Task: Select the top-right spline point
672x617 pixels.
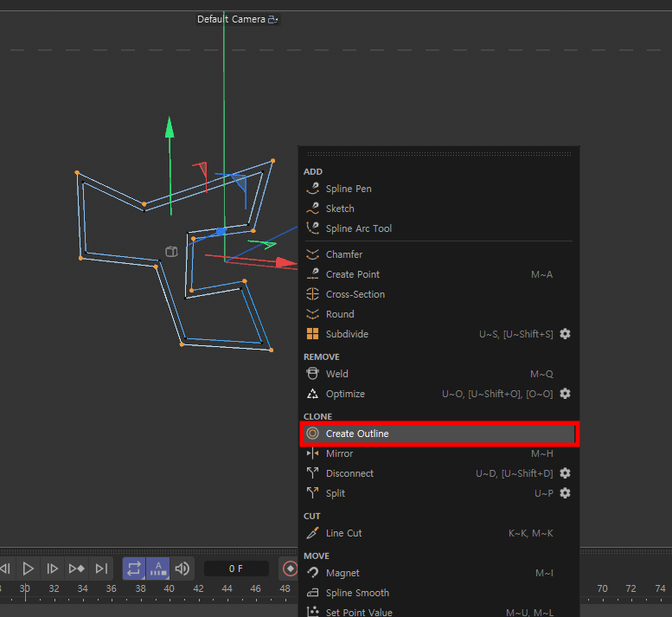Action: click(x=272, y=161)
